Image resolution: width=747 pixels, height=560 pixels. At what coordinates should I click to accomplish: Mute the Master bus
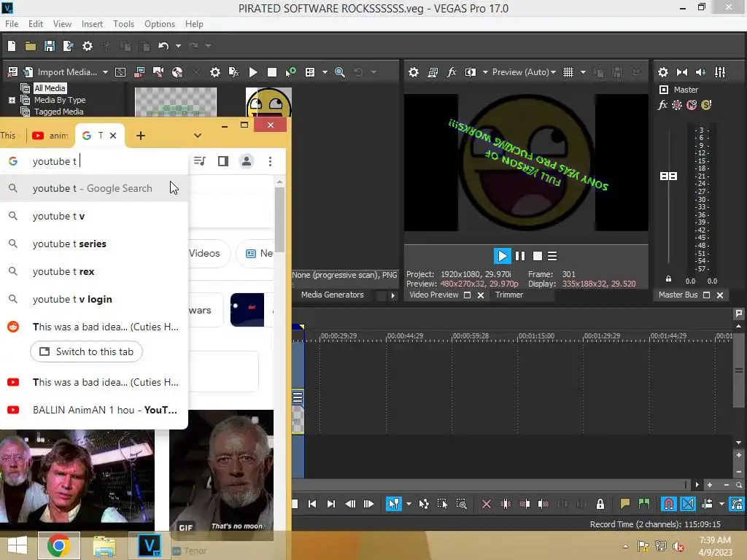[692, 105]
